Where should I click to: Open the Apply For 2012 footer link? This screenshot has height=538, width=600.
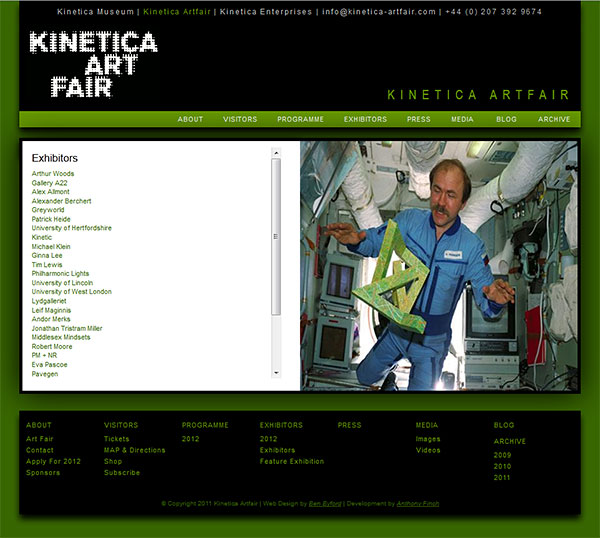pos(53,461)
